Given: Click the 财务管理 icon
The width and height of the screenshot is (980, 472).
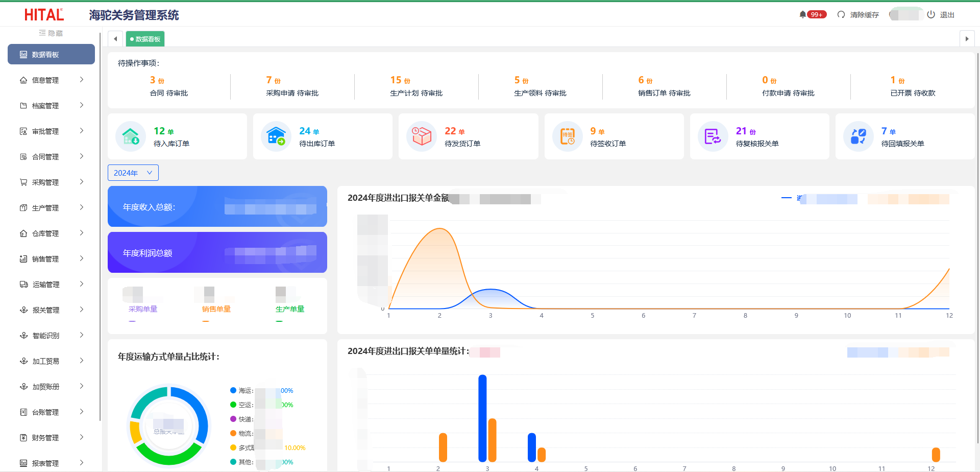Looking at the screenshot, I should (23, 437).
